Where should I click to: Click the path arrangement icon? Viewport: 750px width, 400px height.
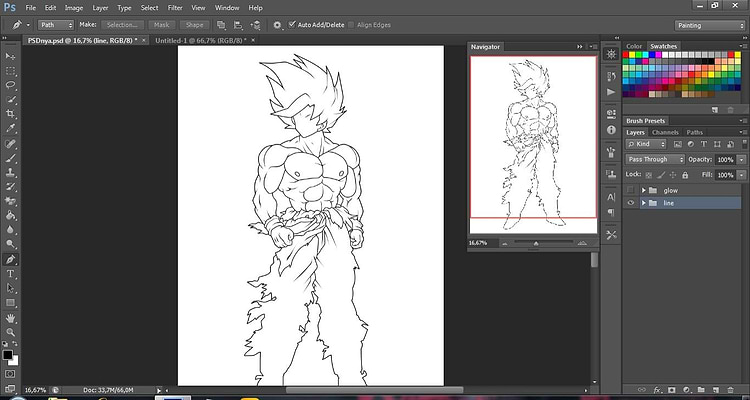256,25
